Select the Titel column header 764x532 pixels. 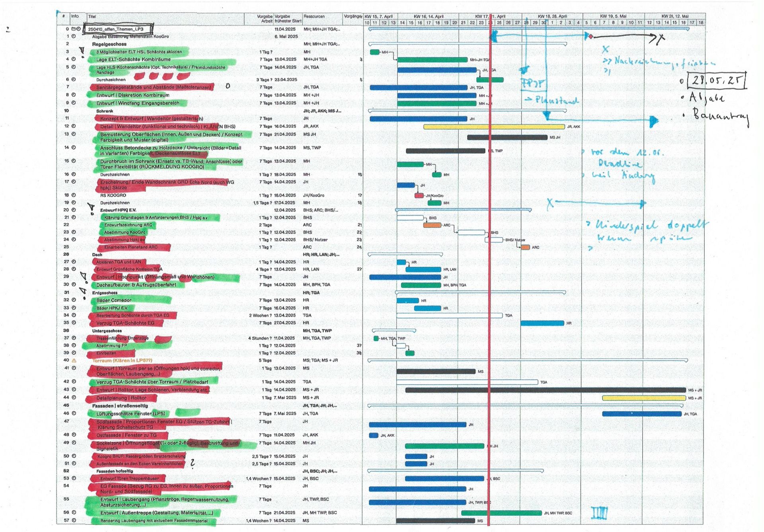tap(92, 17)
